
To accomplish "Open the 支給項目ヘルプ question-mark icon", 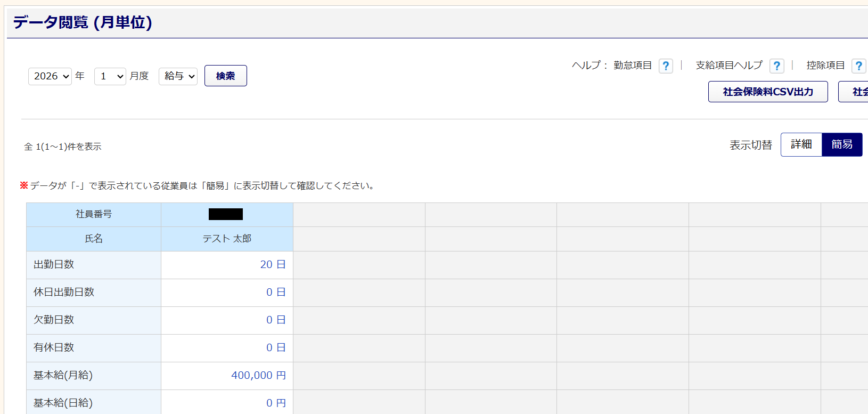I will tap(776, 66).
